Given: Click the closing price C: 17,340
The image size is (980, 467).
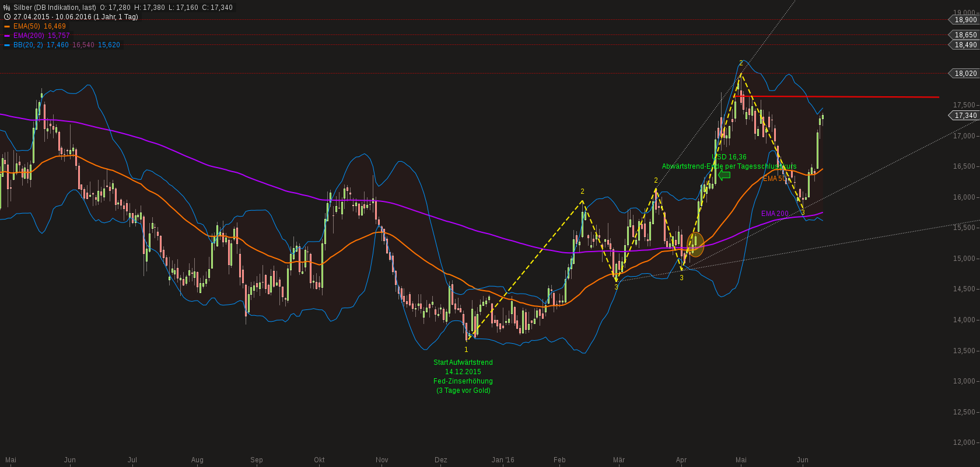Looking at the screenshot, I should pos(217,8).
